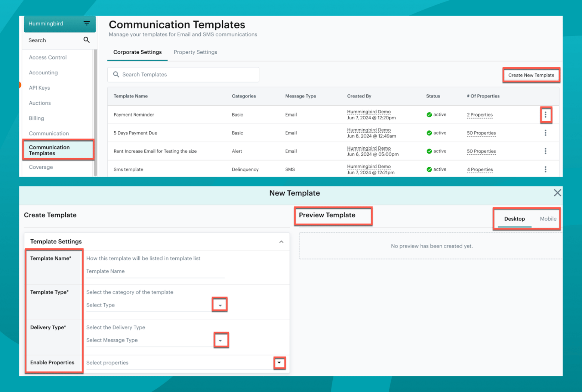Open the Select Type dropdown arrow

(220, 305)
